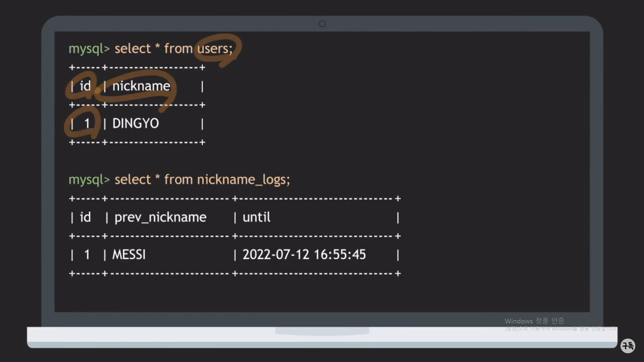The image size is (644, 362).
Task: Click the id column in users table
Action: click(85, 86)
